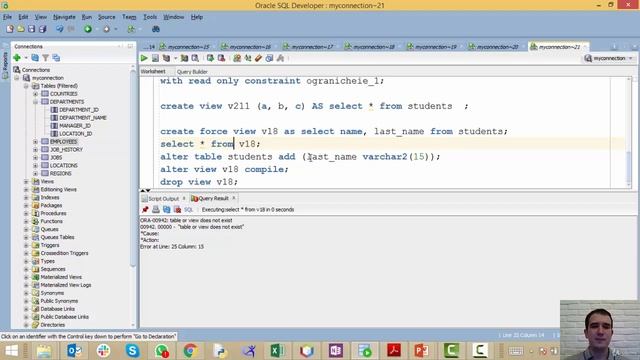This screenshot has width=640, height=360.
Task: Click the print icon in Query Result toolbar
Action: point(156,209)
